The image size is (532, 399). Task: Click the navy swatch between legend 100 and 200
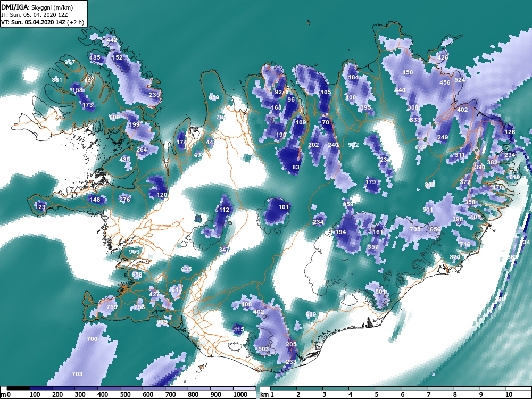(41, 388)
